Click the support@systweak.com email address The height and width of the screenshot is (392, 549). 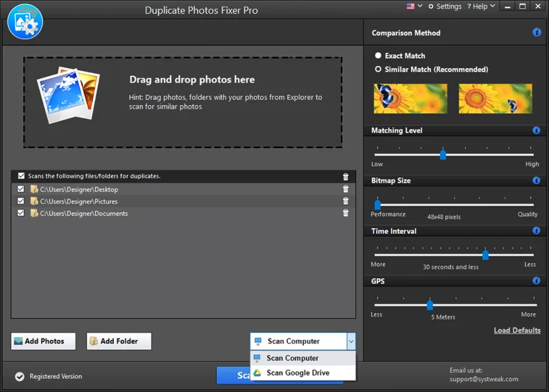[x=484, y=379]
